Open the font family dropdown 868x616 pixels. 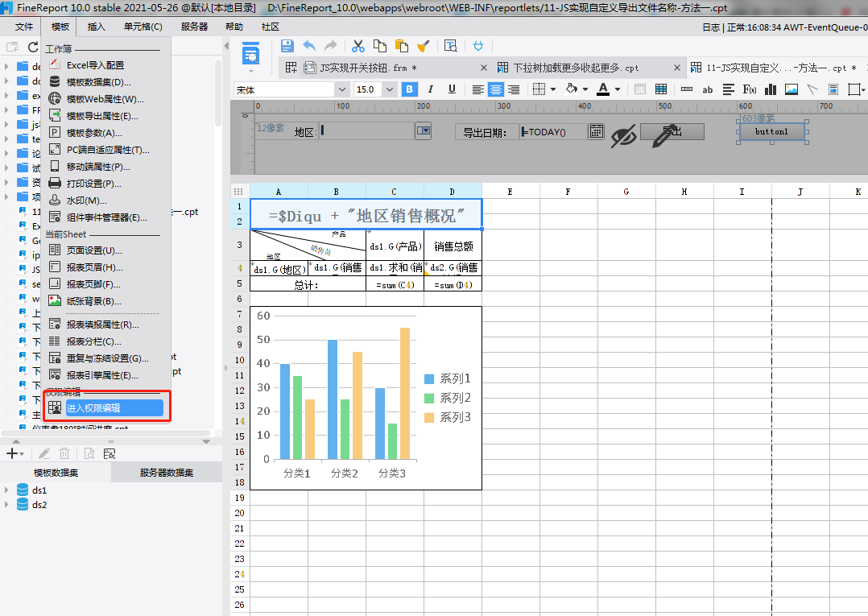click(x=342, y=89)
